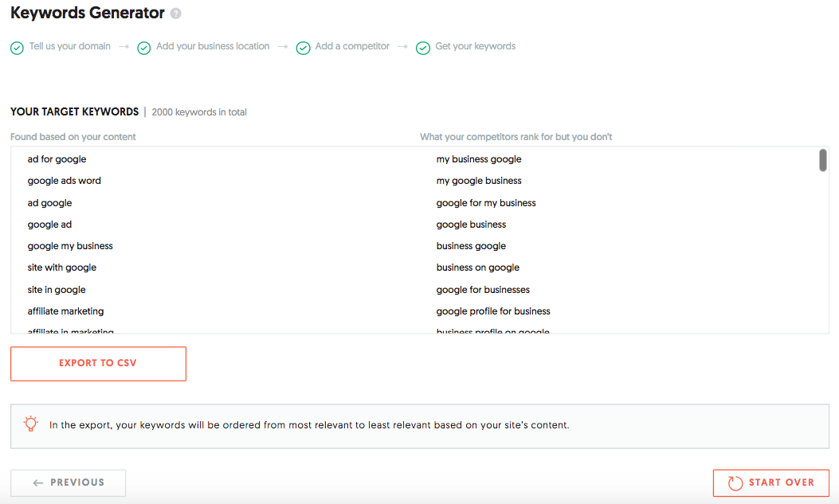Click the 'Tell us your domain' checkmark icon
The width and height of the screenshot is (839, 504).
coord(17,48)
